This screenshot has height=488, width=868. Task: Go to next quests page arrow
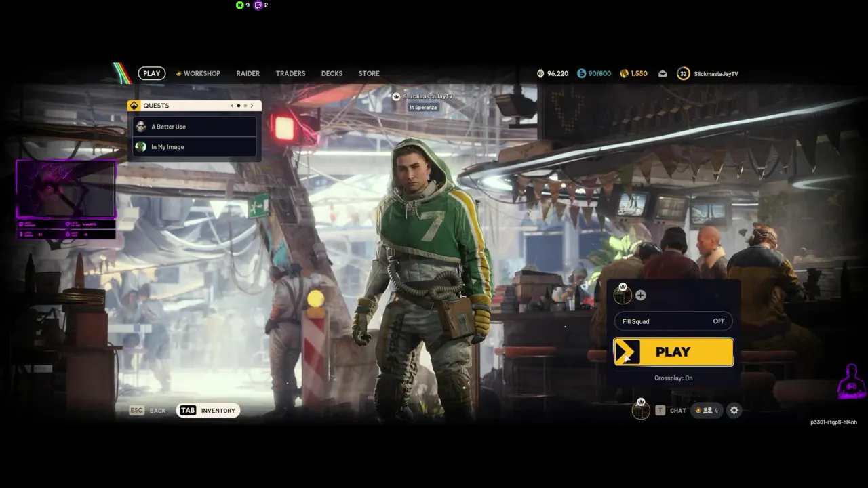(252, 106)
